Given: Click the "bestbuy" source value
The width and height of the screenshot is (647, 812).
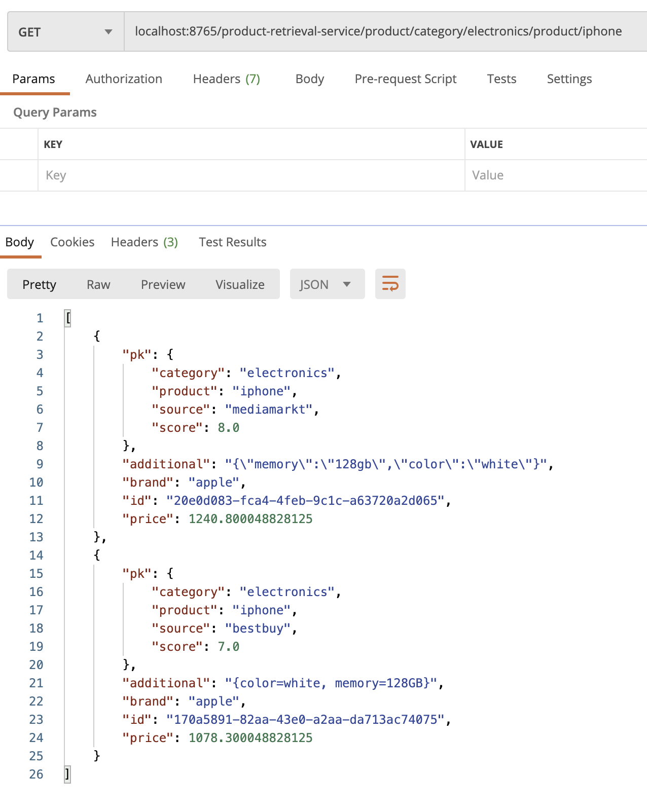Looking at the screenshot, I should [258, 628].
